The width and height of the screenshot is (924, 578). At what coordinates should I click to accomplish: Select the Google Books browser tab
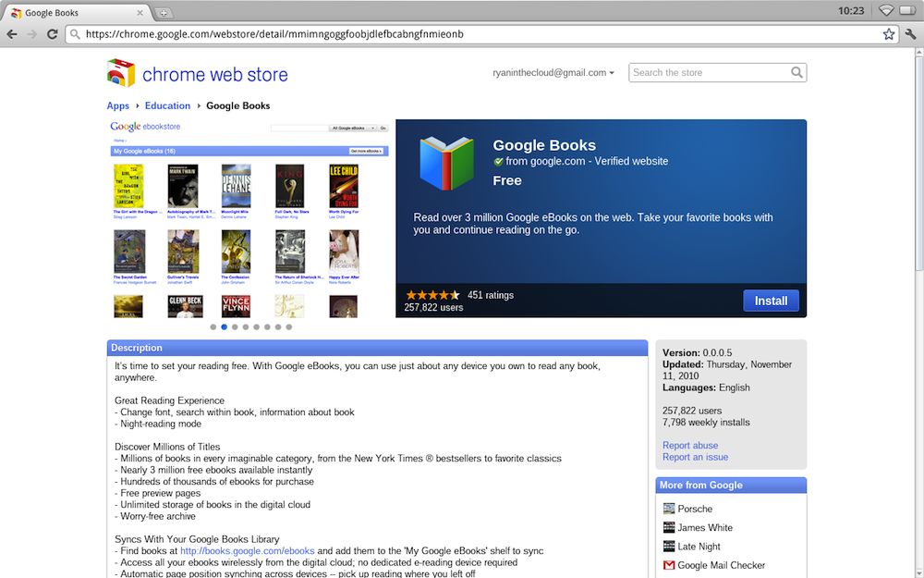pyautogui.click(x=74, y=13)
